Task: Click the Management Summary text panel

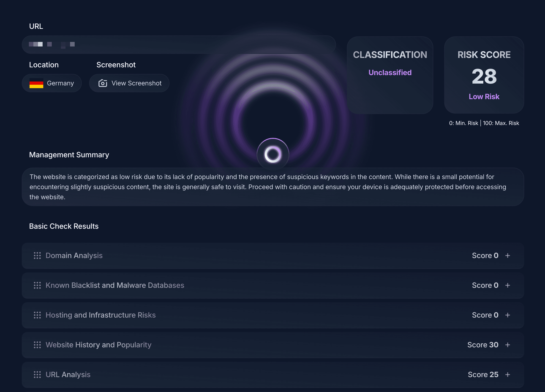Action: pyautogui.click(x=272, y=187)
